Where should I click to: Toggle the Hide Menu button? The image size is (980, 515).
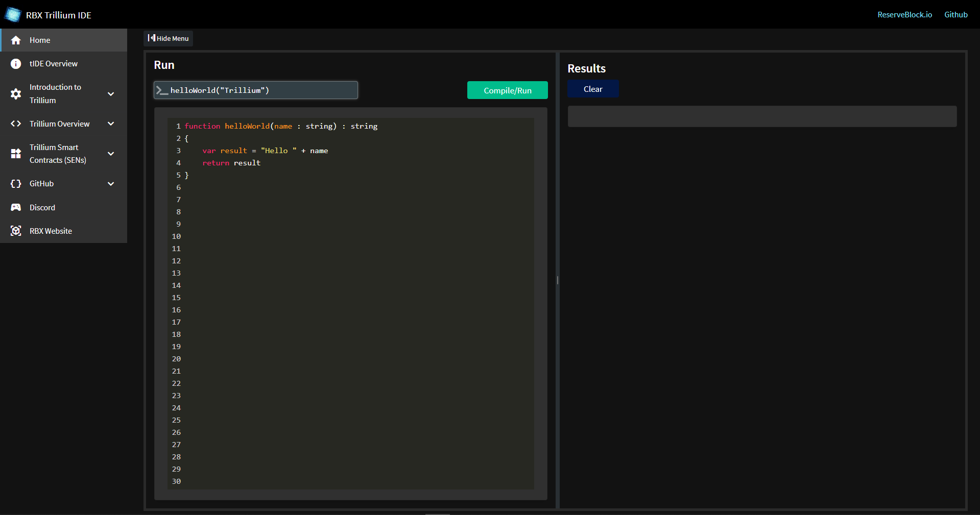[168, 38]
